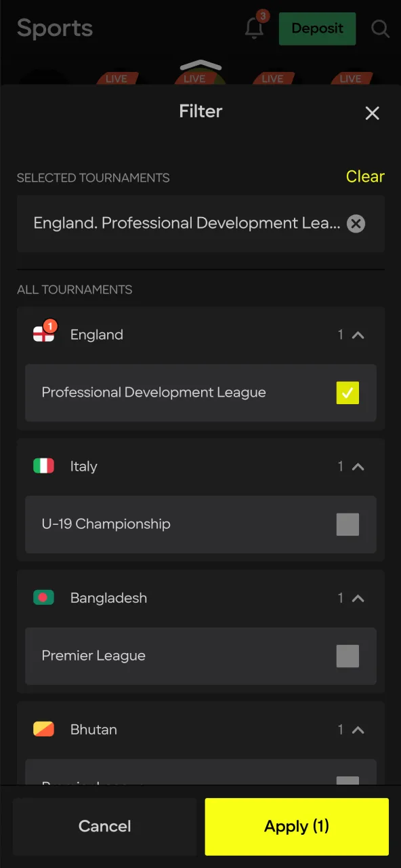
Task: Remove the selected Professional Development League chip
Action: pos(356,224)
